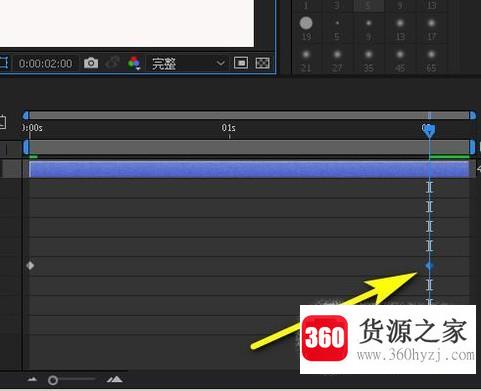Viewport: 481px width, 391px height.
Task: Toggle the region of interest icon
Action: pos(241,63)
